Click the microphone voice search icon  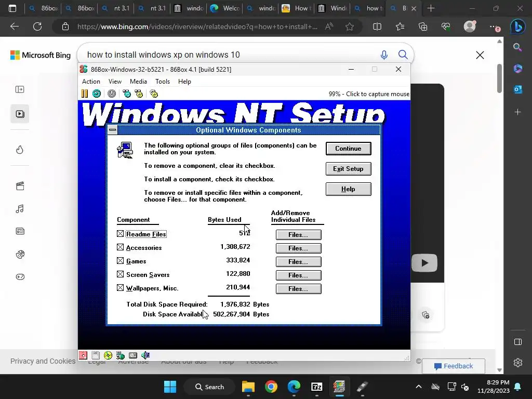(384, 55)
